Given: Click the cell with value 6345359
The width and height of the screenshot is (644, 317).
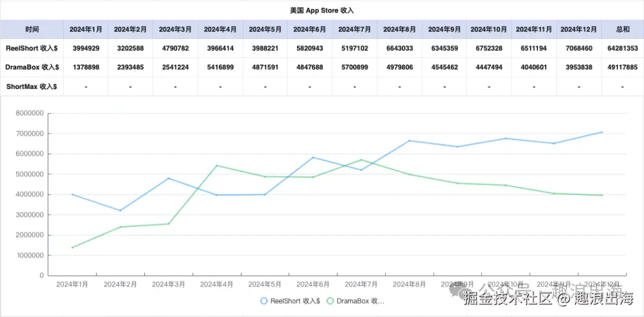Looking at the screenshot, I should [x=444, y=48].
